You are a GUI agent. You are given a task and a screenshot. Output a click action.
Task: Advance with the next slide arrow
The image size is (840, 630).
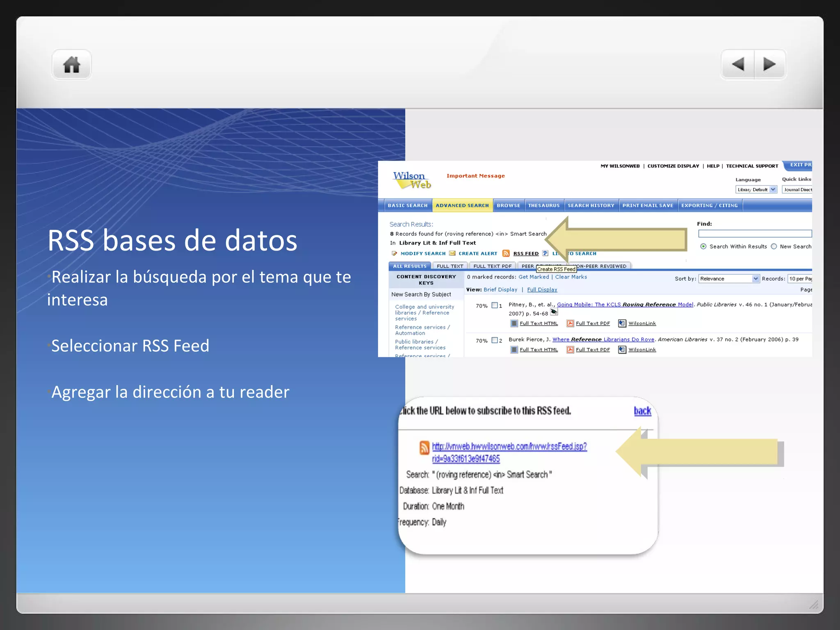coord(770,64)
